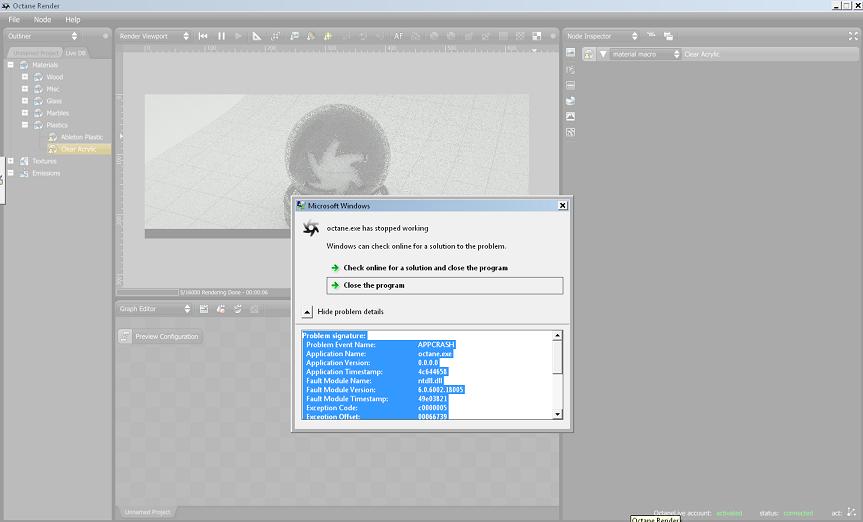Click the round dot at the viewport toolbar end
863x522 pixels.
click(553, 36)
